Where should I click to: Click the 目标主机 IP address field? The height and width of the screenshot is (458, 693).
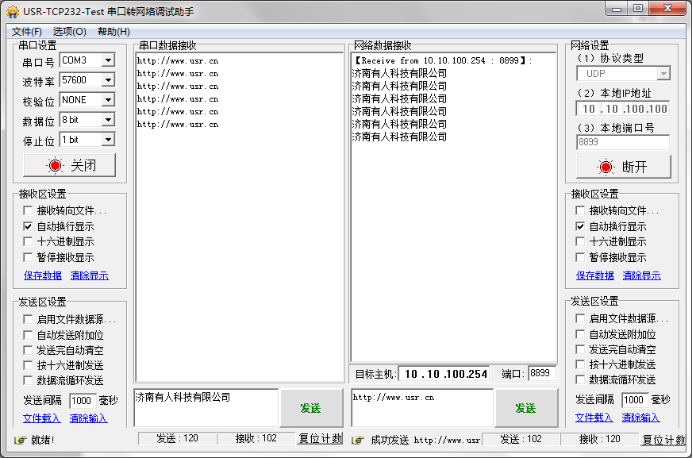(x=446, y=374)
